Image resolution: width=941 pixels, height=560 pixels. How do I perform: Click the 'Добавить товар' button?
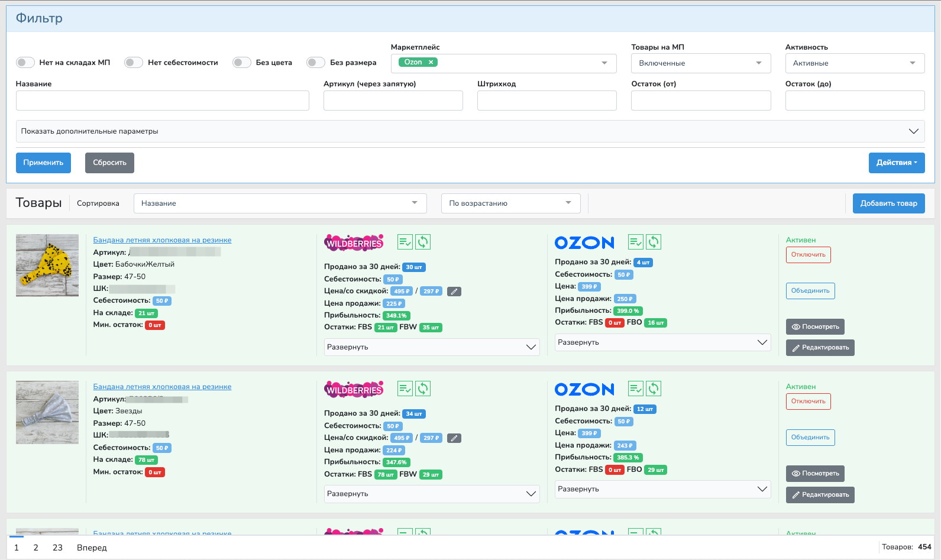pyautogui.click(x=888, y=203)
